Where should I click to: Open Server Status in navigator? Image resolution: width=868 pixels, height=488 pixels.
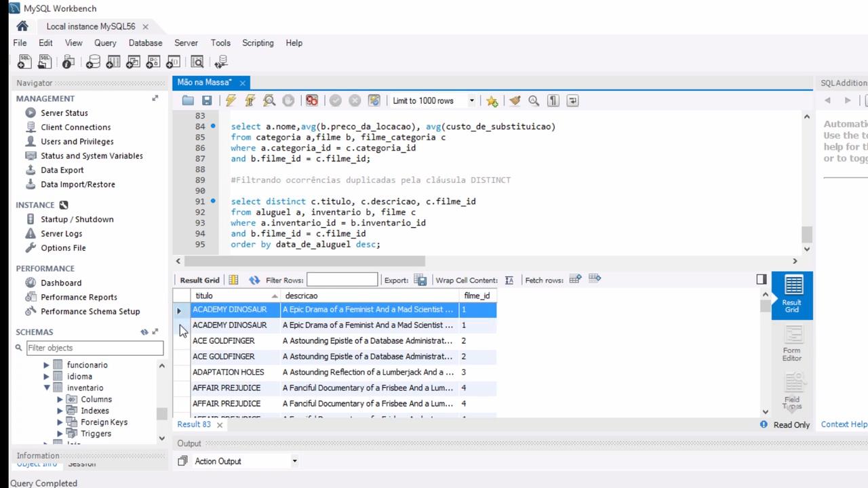64,113
